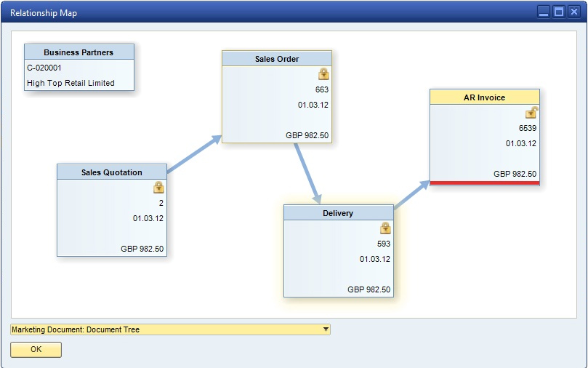Select the Sales Quotation node header
588x368 pixels.
tap(112, 172)
